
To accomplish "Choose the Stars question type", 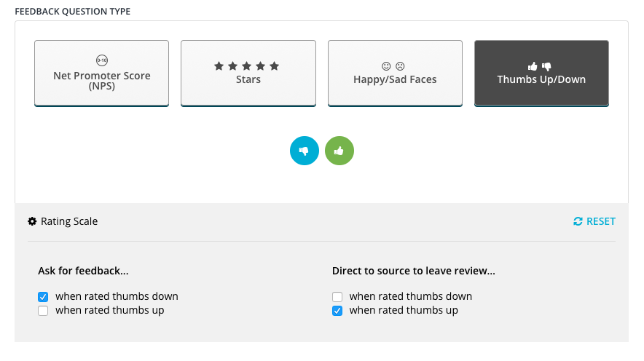I will pos(248,73).
